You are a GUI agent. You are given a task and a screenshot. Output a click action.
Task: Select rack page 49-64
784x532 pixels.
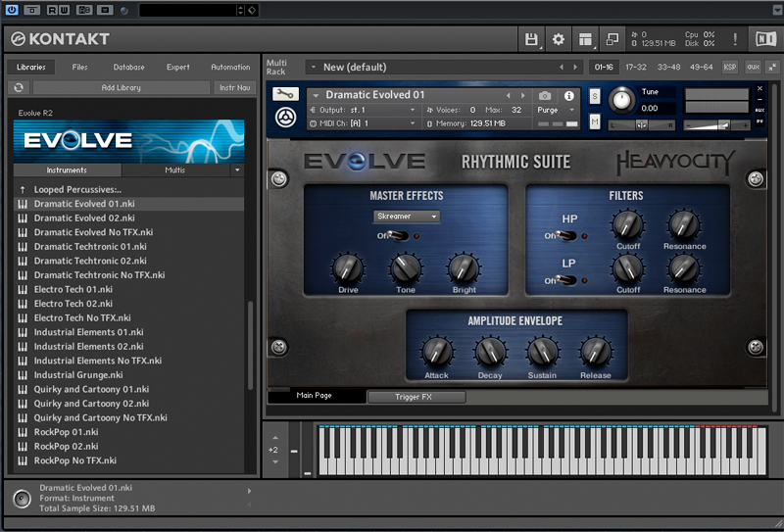pos(701,67)
